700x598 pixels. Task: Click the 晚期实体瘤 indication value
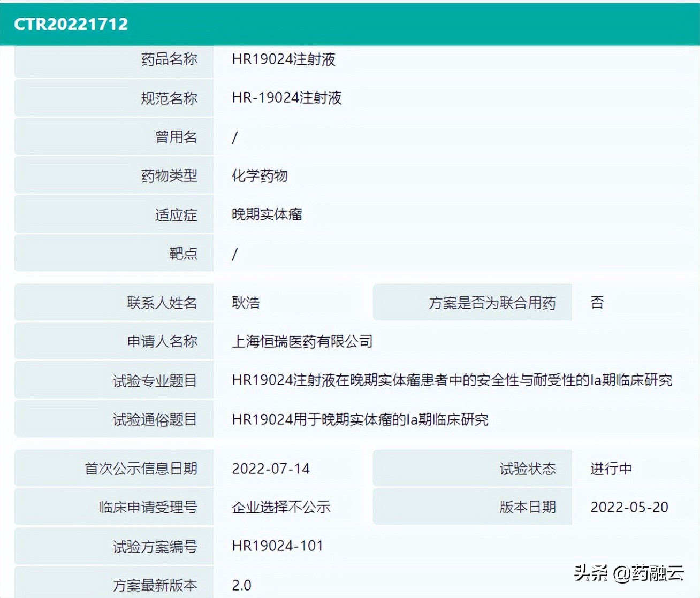[x=267, y=214]
